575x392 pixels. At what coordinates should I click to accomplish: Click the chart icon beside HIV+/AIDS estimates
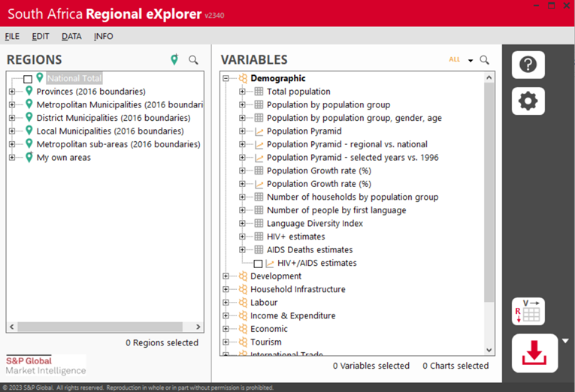(270, 263)
